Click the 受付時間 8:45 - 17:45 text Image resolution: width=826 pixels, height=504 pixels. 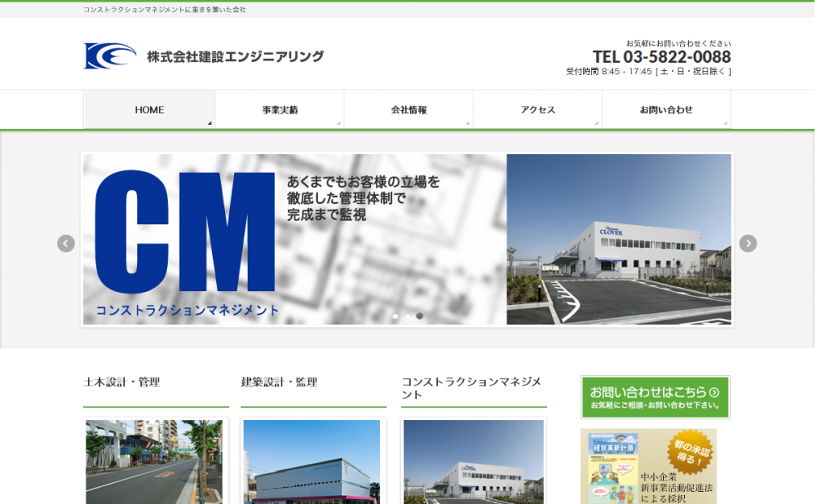click(649, 72)
